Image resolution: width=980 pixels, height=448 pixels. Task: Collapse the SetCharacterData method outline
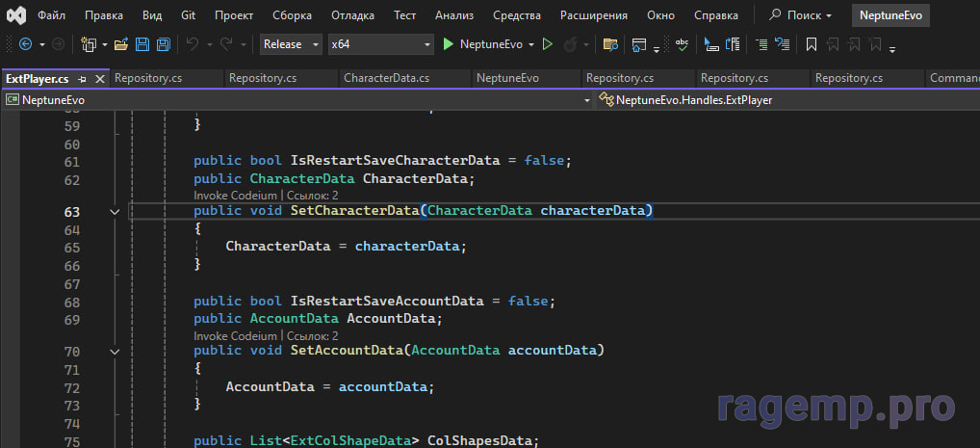coord(115,211)
